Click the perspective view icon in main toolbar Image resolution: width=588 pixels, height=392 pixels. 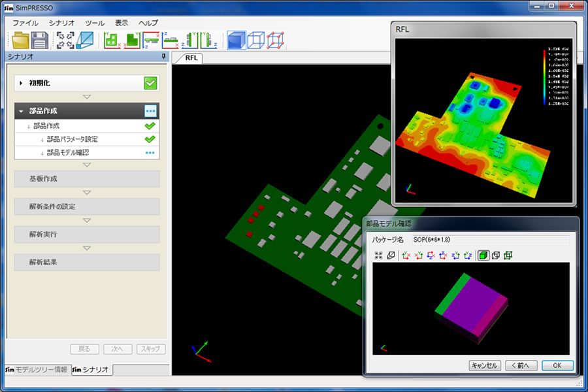[85, 41]
